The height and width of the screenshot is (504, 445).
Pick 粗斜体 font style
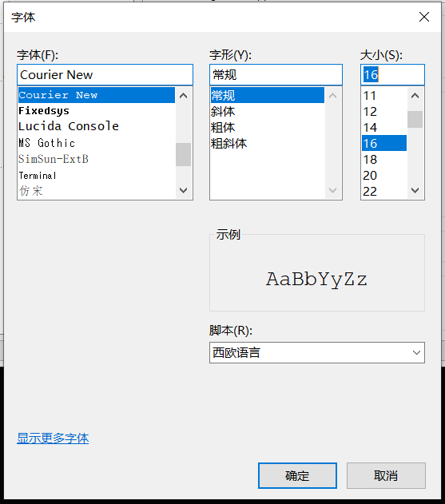click(268, 143)
